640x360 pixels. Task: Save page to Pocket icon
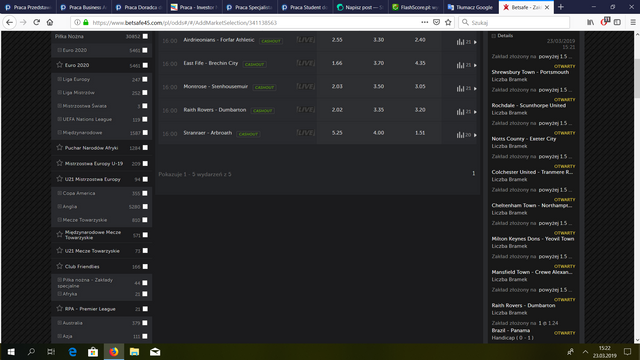pyautogui.click(x=436, y=22)
